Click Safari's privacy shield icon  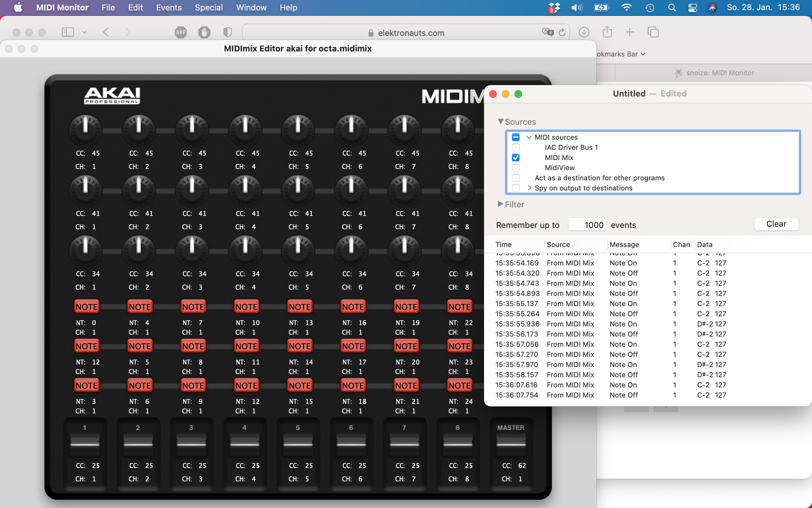[227, 32]
